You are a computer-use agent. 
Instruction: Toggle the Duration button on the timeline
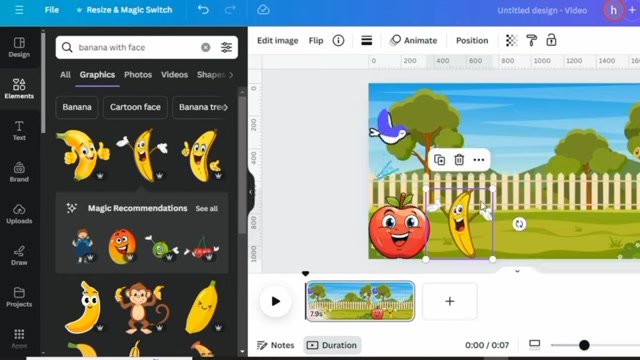coord(332,345)
